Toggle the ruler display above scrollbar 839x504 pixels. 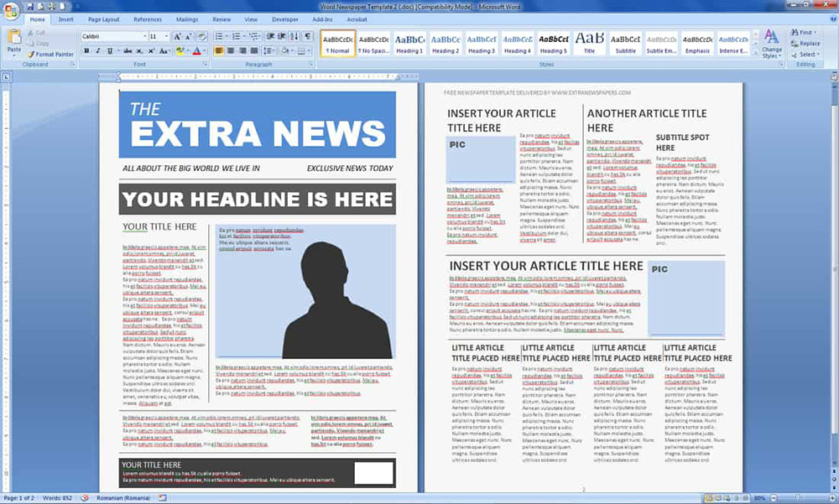[834, 77]
